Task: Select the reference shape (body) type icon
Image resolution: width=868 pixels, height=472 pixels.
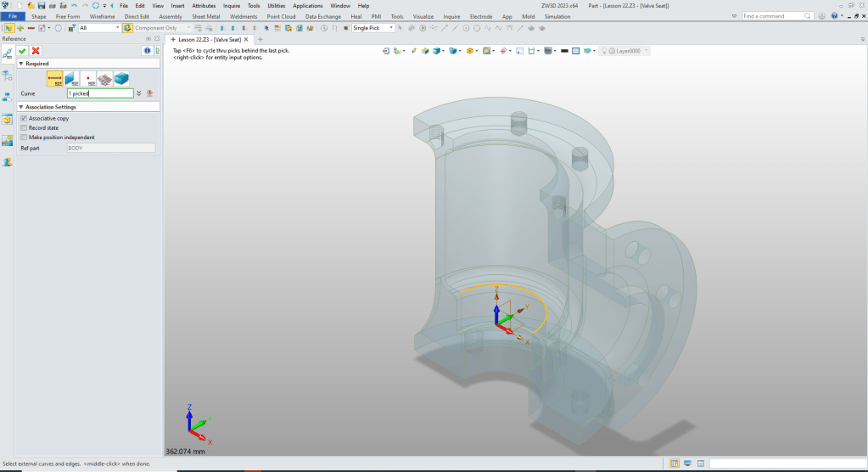Action: click(x=121, y=79)
